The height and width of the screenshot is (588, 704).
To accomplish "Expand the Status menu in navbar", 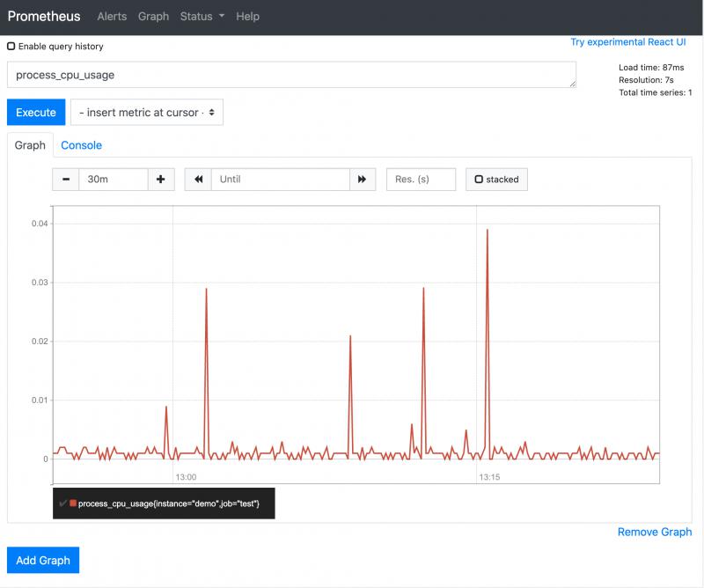I will point(202,17).
